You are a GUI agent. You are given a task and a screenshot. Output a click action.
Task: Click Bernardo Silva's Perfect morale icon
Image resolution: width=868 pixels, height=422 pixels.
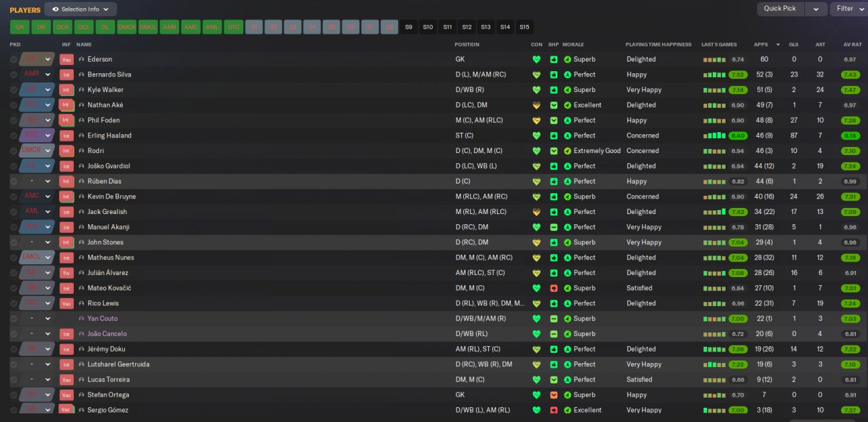568,75
